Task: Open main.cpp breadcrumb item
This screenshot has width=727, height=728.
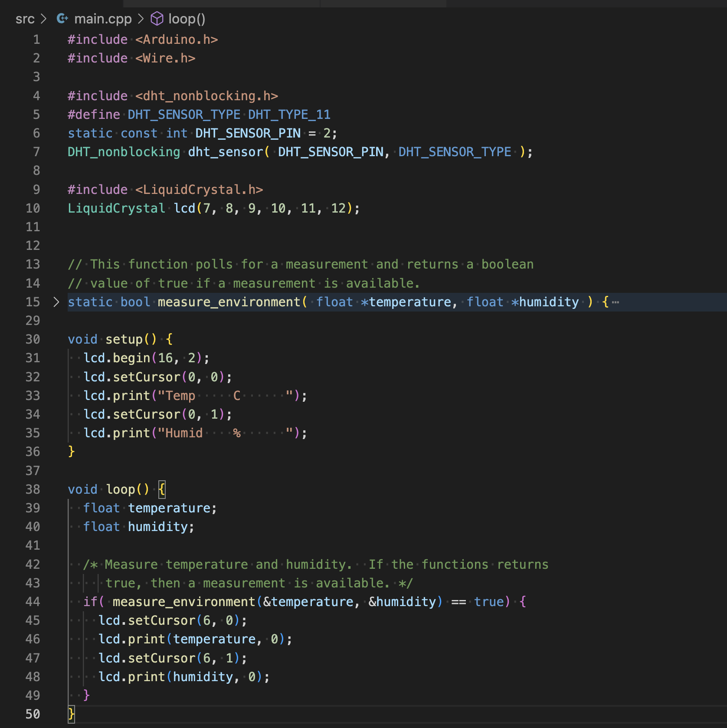Action: point(103,19)
